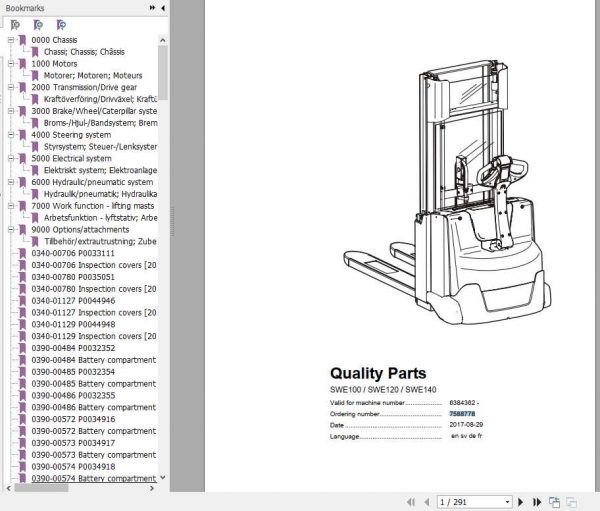Click the horizontal scroll left arrow in bookmarks
This screenshot has height=511, width=600.
[x=9, y=488]
